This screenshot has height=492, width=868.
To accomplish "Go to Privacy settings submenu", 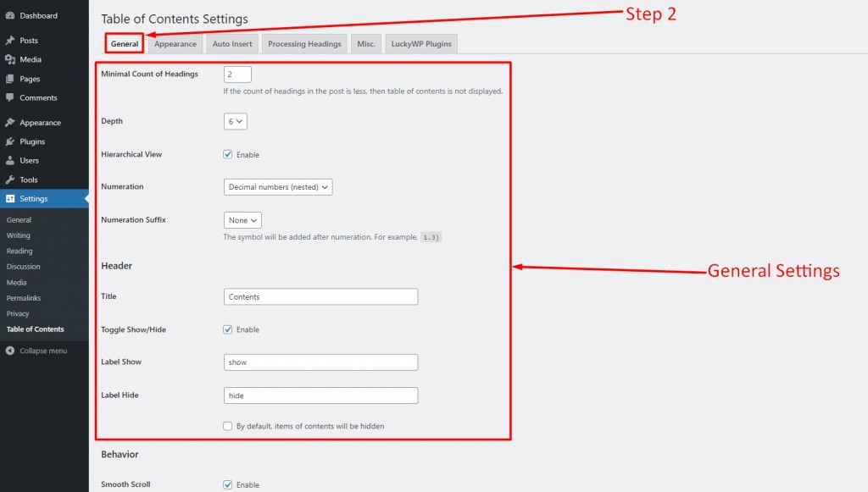I will pos(18,313).
